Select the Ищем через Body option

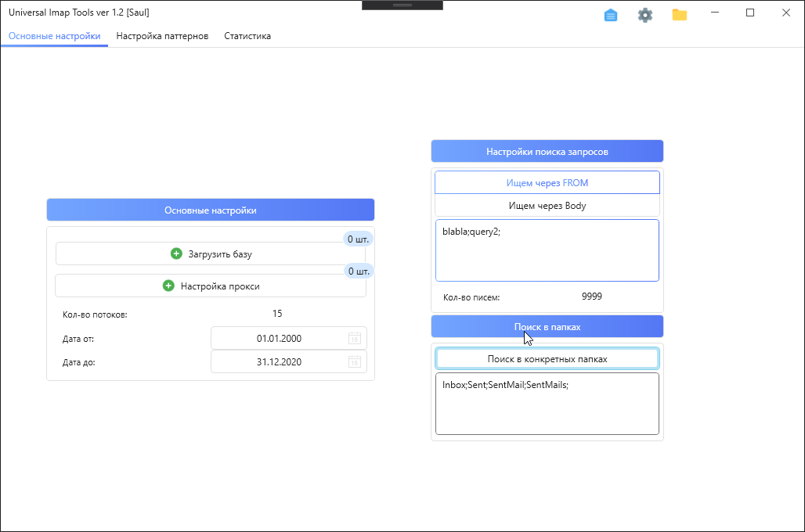point(547,206)
